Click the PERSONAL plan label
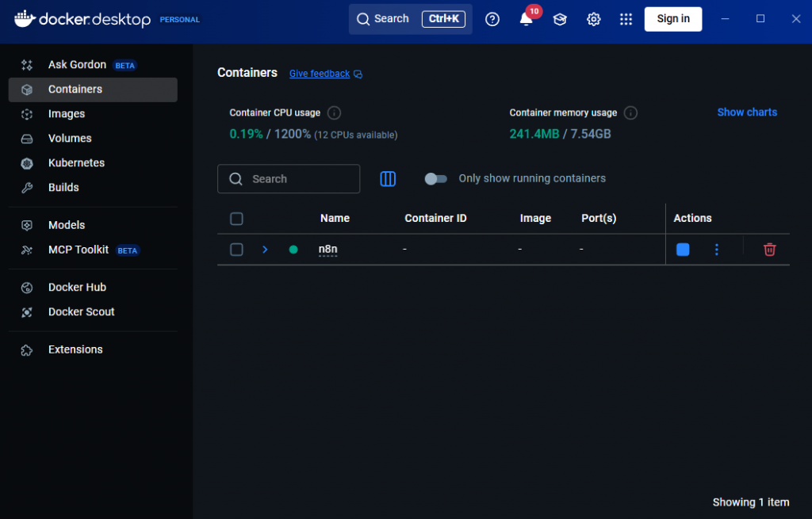 coord(180,20)
